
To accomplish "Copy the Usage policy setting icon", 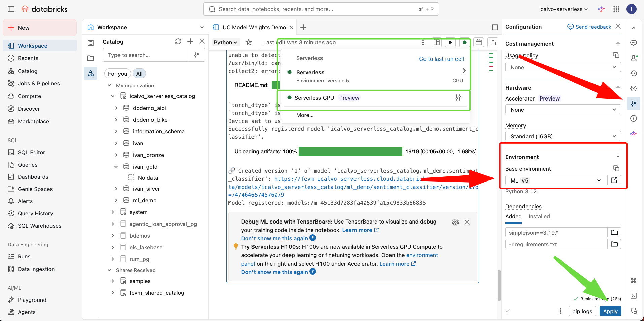I will [x=616, y=55].
